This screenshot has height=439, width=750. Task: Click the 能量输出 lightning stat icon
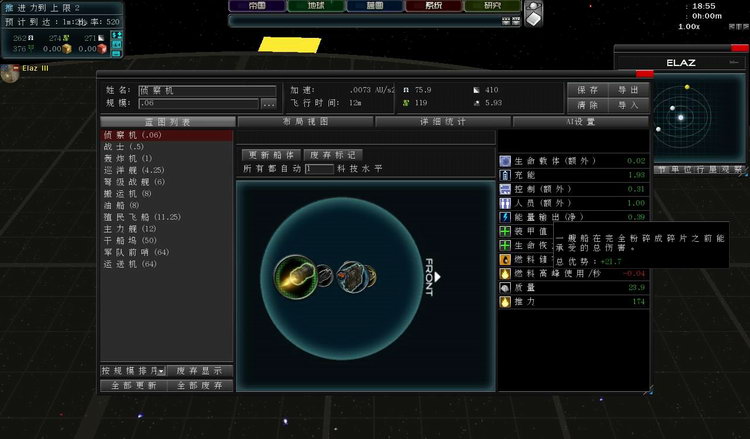(505, 217)
